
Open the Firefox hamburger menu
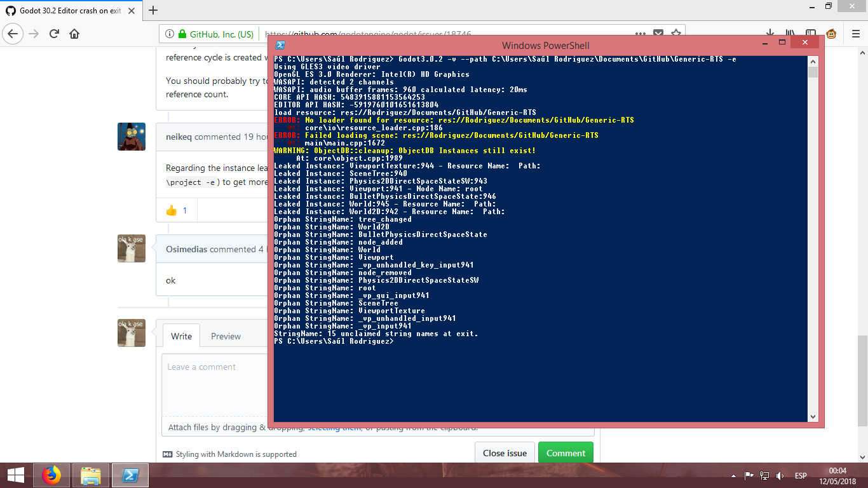(x=855, y=34)
